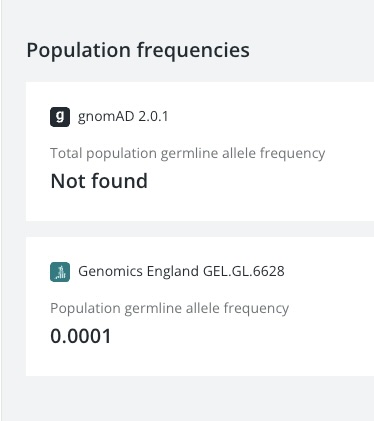
Task: Click the Population germline allele frequency label in Genomics England card
Action: [169, 308]
